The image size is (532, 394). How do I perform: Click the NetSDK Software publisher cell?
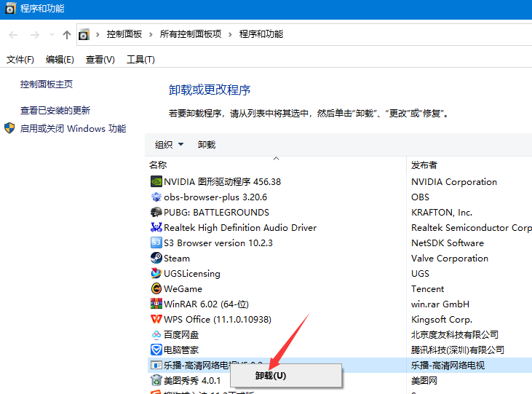point(448,243)
